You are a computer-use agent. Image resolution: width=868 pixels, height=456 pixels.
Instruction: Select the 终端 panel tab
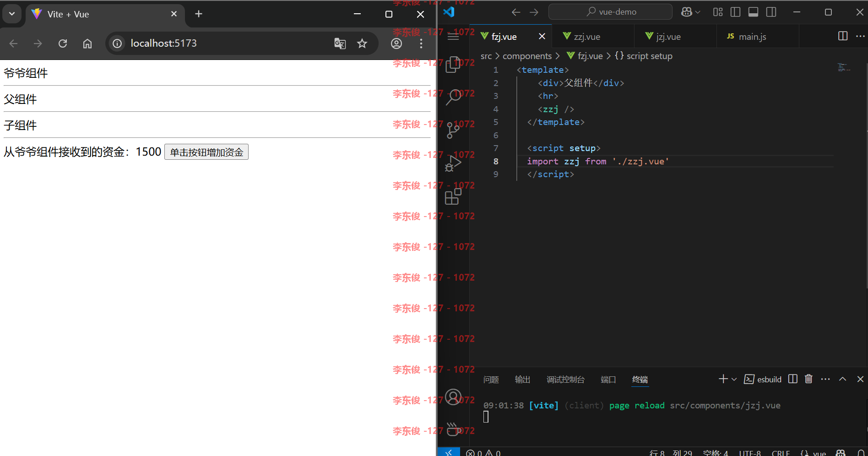pos(640,380)
